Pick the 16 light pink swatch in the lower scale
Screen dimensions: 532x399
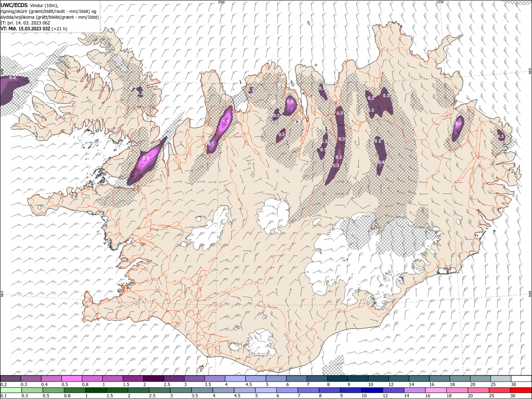(x=436, y=390)
